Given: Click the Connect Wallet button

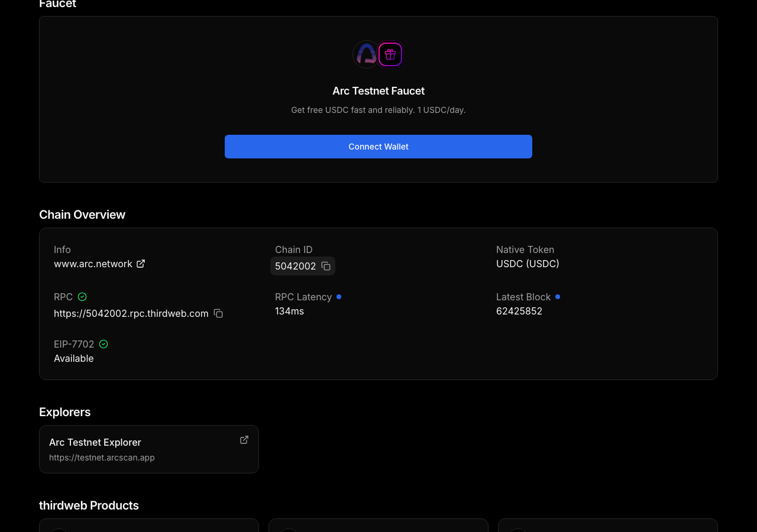Looking at the screenshot, I should click(x=378, y=147).
